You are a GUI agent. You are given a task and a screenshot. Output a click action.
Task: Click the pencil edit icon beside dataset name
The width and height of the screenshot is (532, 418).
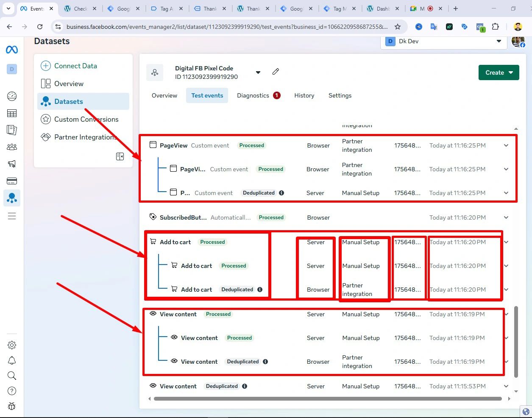coord(276,72)
